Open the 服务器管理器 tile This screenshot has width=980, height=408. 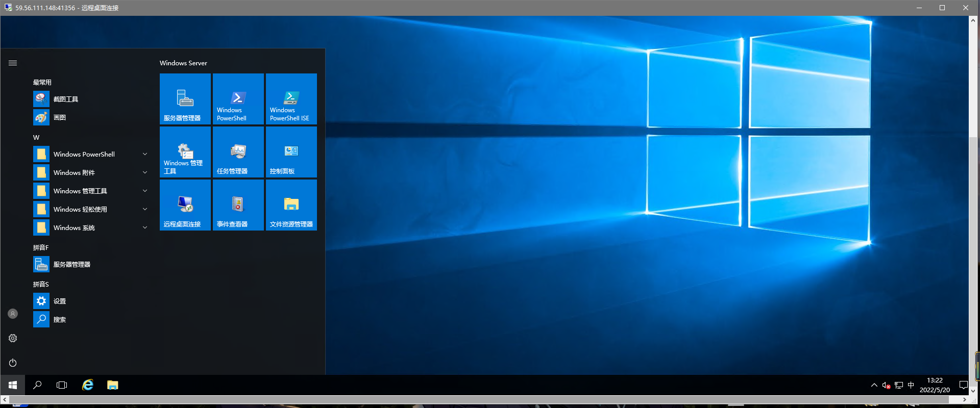(185, 99)
